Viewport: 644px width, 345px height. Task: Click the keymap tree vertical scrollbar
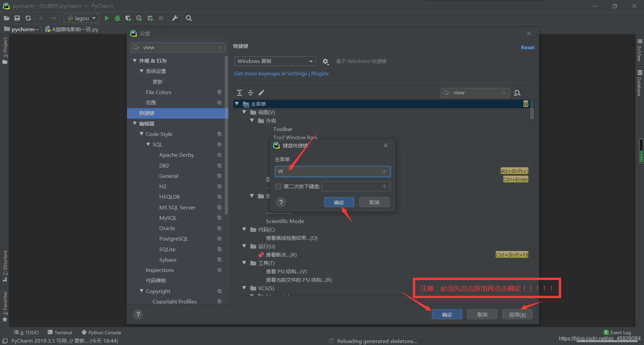[532, 110]
